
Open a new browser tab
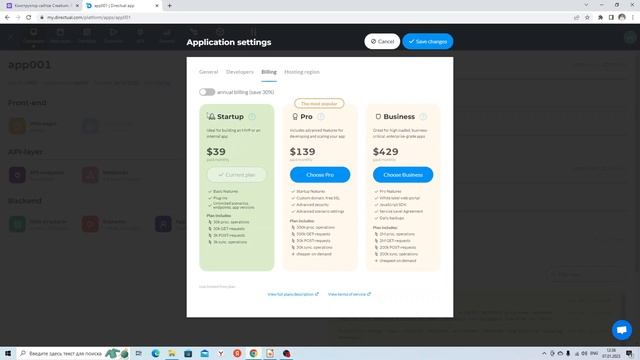pyautogui.click(x=169, y=6)
